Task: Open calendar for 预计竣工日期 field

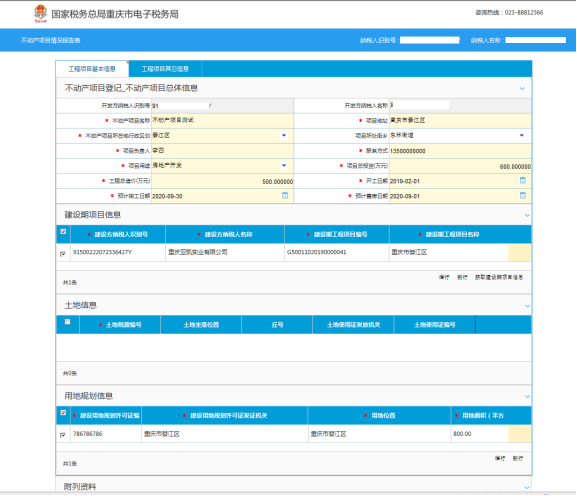Action: pyautogui.click(x=285, y=195)
